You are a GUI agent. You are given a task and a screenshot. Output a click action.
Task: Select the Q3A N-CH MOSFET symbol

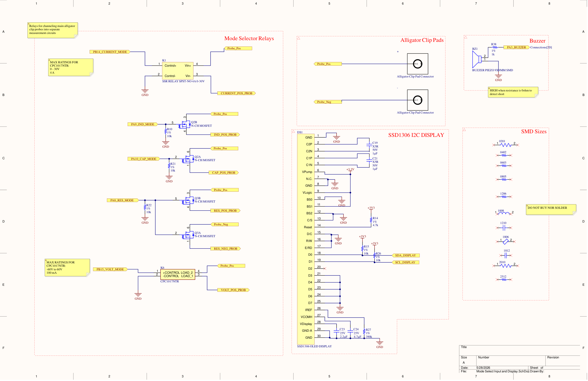click(x=188, y=235)
